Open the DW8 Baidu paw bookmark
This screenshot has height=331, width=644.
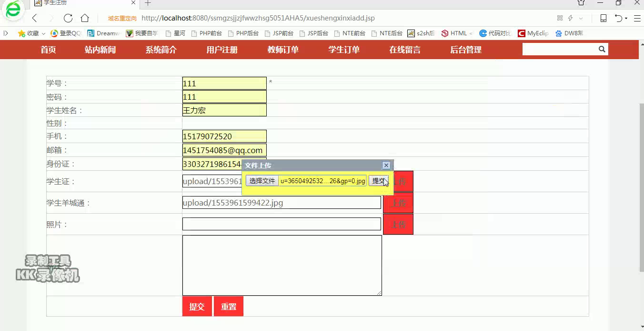click(569, 33)
